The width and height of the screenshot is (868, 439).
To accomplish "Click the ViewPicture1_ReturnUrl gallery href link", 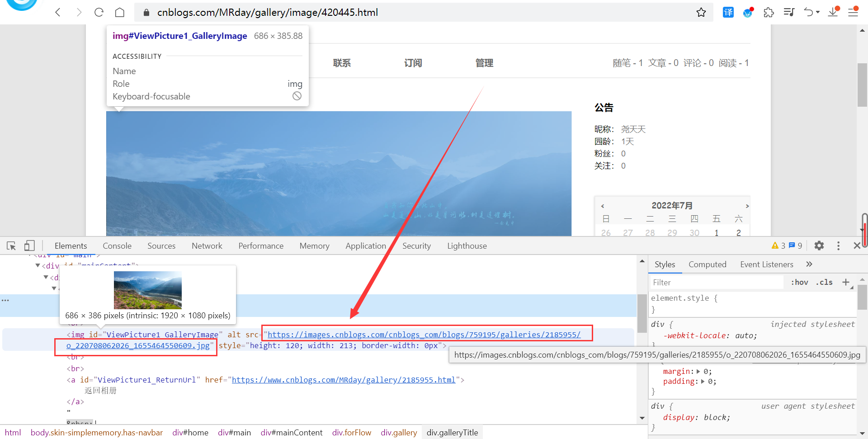I will pos(343,380).
